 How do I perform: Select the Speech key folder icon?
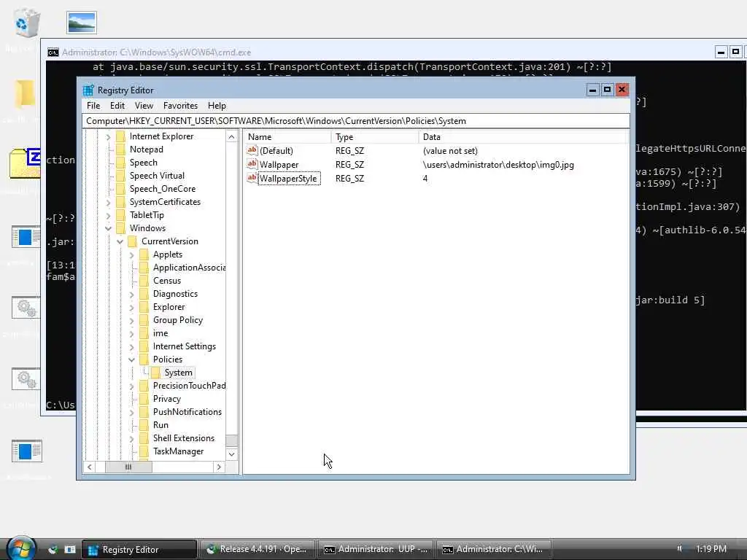(x=120, y=163)
